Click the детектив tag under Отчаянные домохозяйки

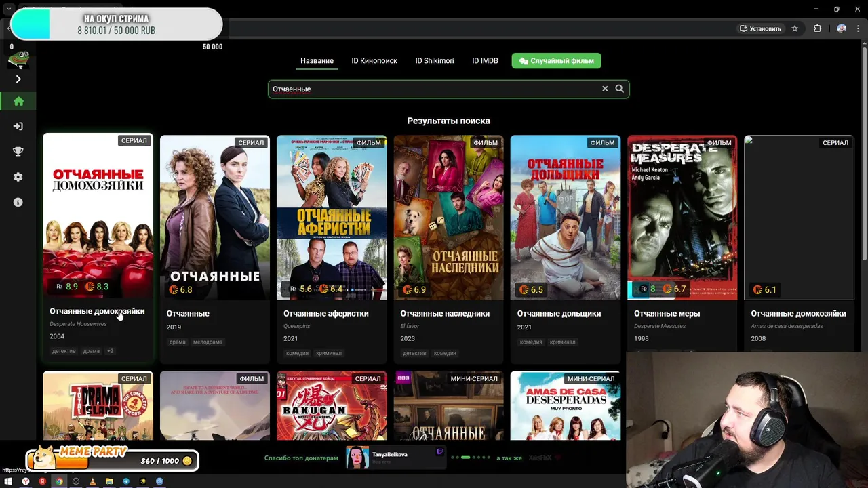pyautogui.click(x=64, y=351)
